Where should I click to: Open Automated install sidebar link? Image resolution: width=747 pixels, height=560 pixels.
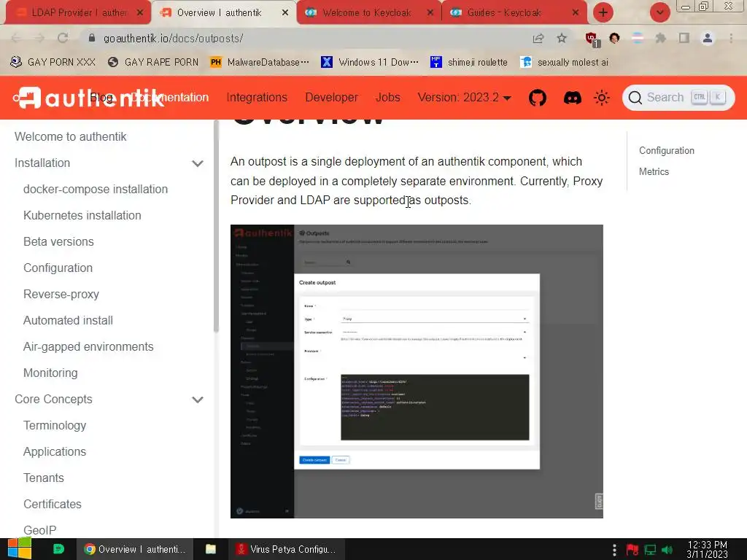tap(68, 321)
